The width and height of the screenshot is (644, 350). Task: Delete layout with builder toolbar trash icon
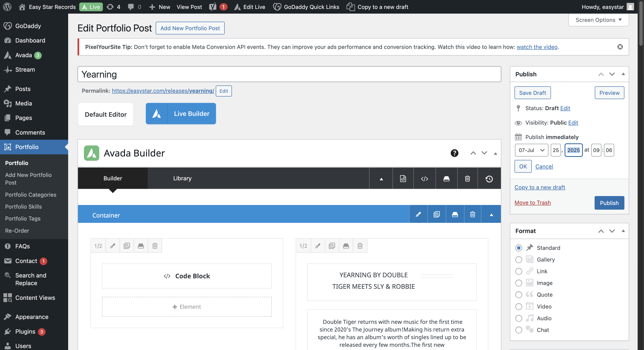(467, 179)
